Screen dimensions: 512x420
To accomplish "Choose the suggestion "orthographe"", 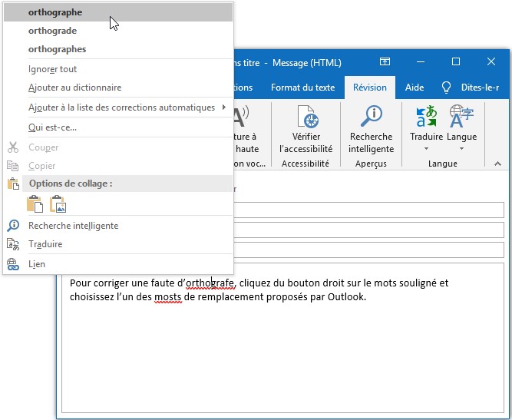I will 55,12.
